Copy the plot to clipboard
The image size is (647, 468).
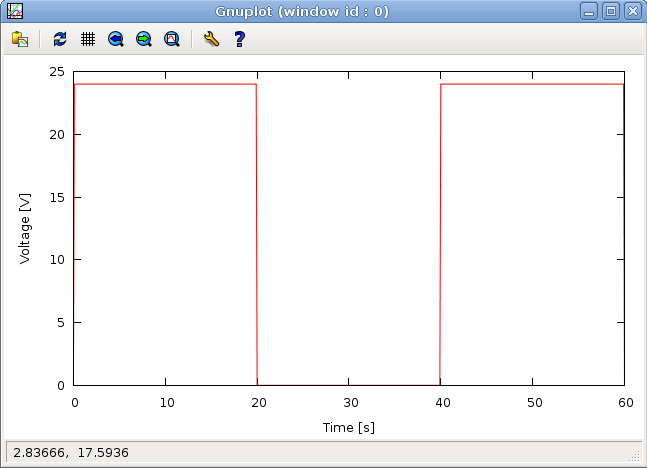click(20, 39)
